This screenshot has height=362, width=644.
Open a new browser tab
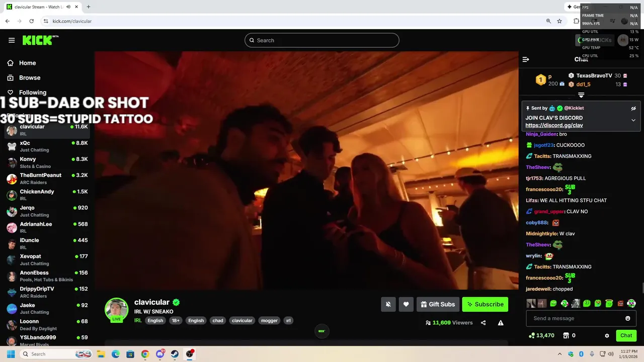(x=89, y=7)
